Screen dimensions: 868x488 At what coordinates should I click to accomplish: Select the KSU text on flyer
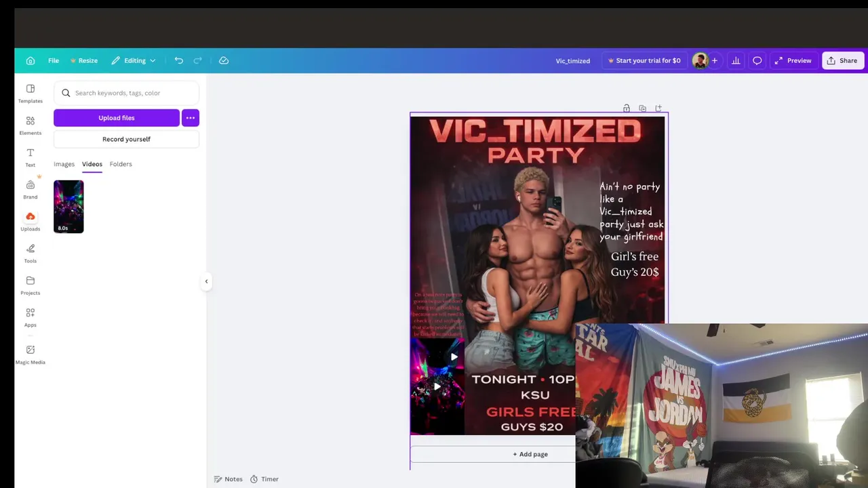[x=535, y=395]
